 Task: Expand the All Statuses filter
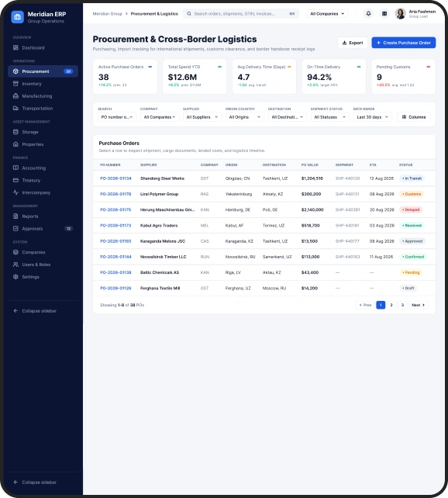[x=330, y=117]
